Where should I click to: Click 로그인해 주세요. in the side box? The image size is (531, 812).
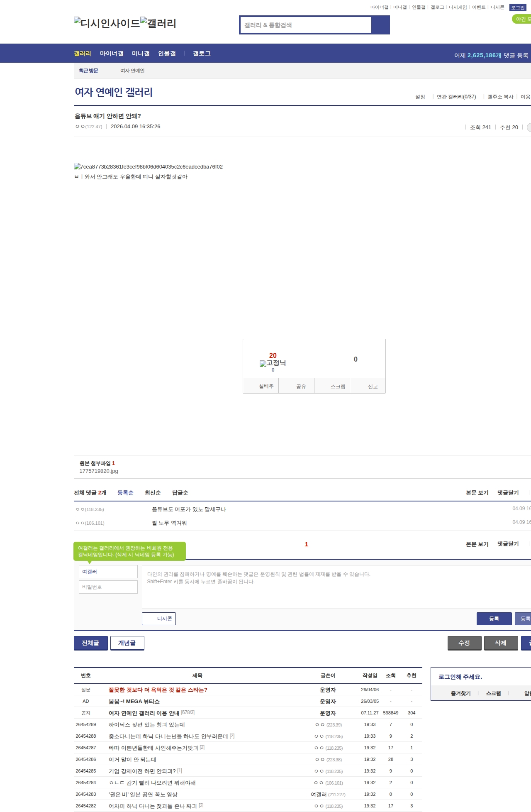460,677
